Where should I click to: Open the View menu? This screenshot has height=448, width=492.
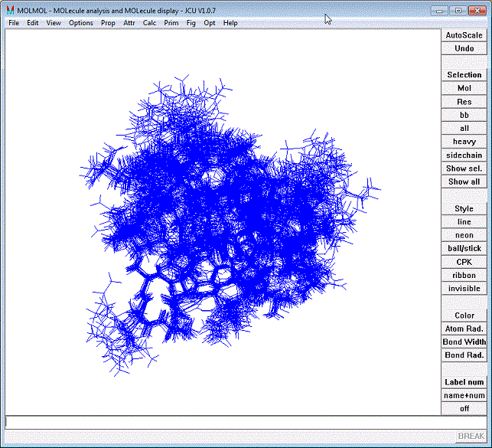coord(54,23)
